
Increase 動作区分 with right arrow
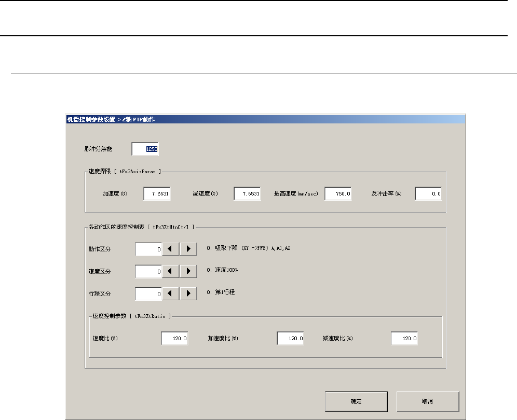(x=188, y=249)
